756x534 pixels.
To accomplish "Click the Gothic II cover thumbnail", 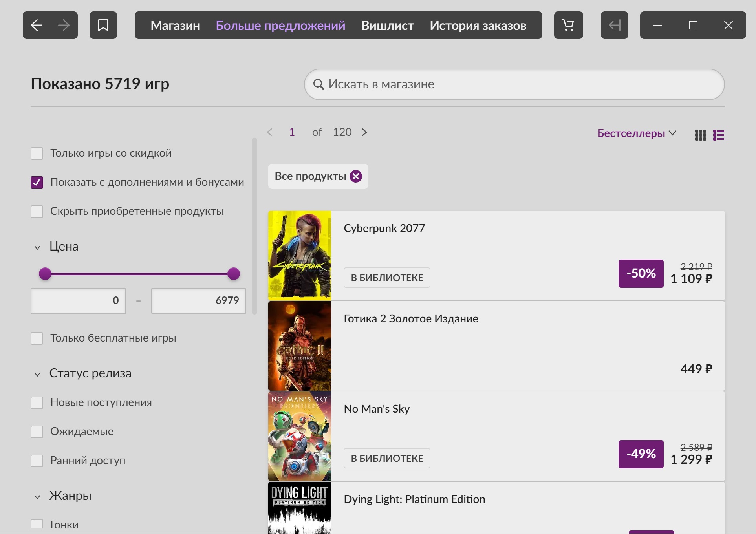I will click(300, 346).
